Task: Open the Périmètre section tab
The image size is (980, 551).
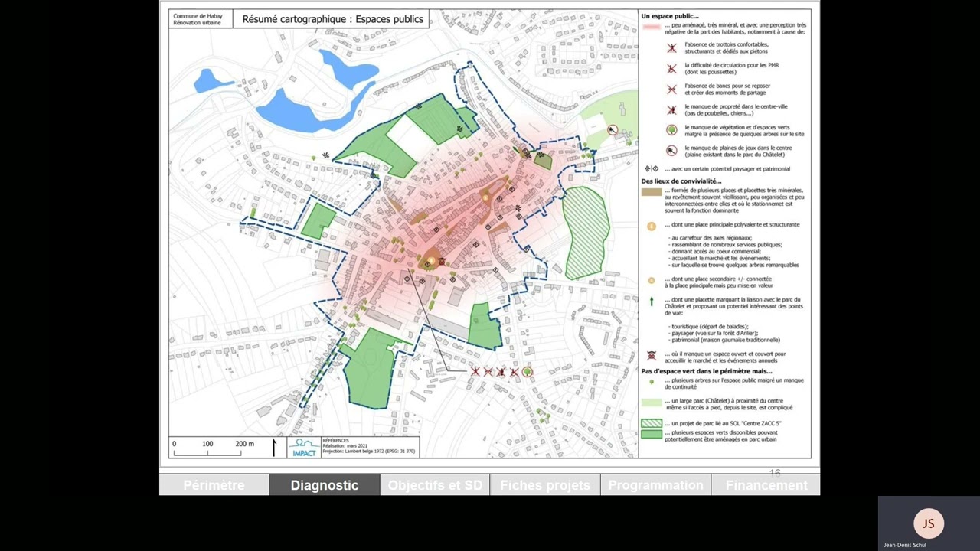Action: [x=214, y=485]
